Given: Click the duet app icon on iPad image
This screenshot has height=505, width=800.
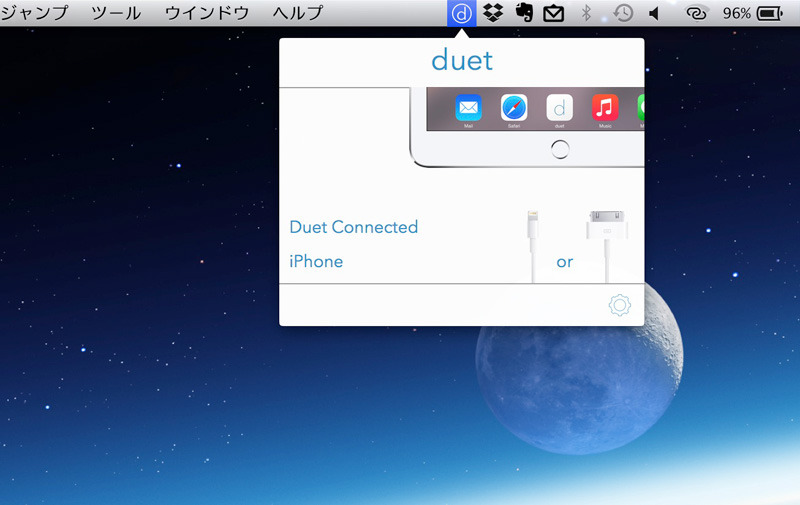Looking at the screenshot, I should pos(560,107).
